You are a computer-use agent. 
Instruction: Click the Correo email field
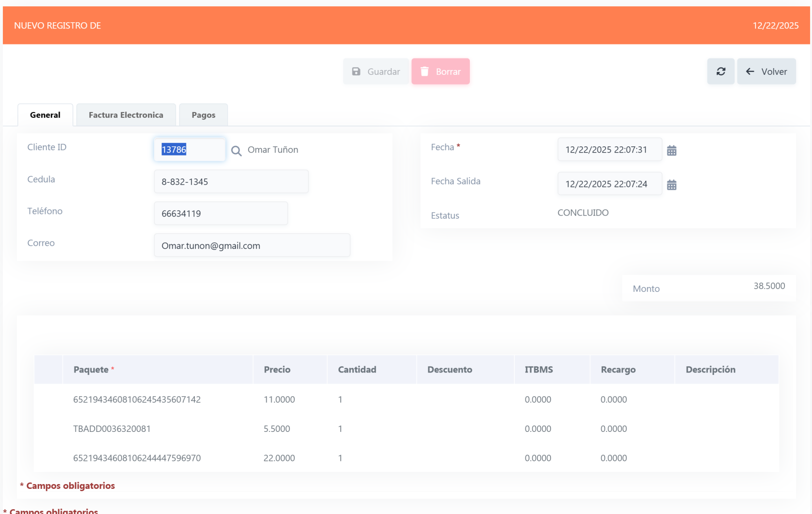251,245
